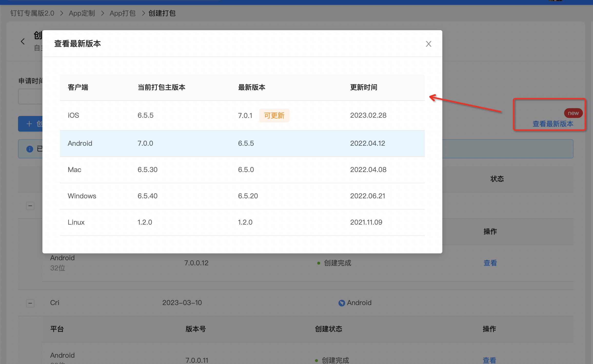Click the 当前打包主版本 column header
Image resolution: width=593 pixels, height=364 pixels.
pyautogui.click(x=161, y=87)
